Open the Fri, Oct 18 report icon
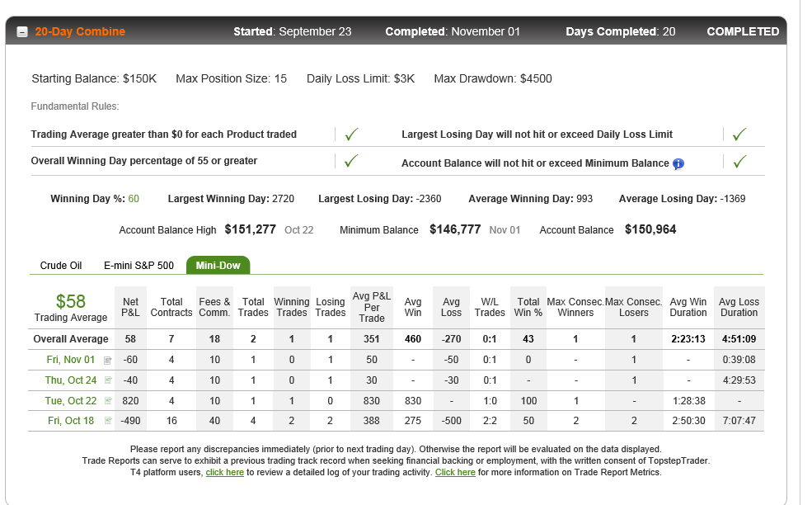This screenshot has height=505, width=812. [x=108, y=421]
